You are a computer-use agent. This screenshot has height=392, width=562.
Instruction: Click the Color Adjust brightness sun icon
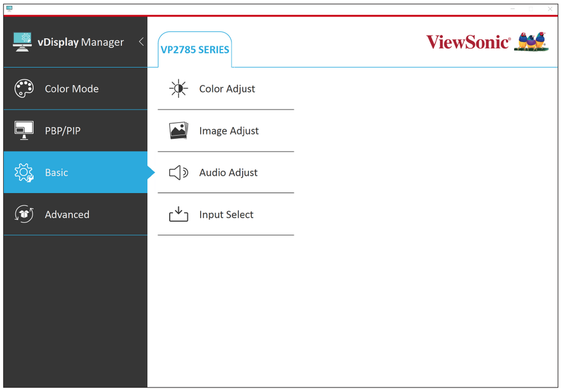[x=179, y=89]
